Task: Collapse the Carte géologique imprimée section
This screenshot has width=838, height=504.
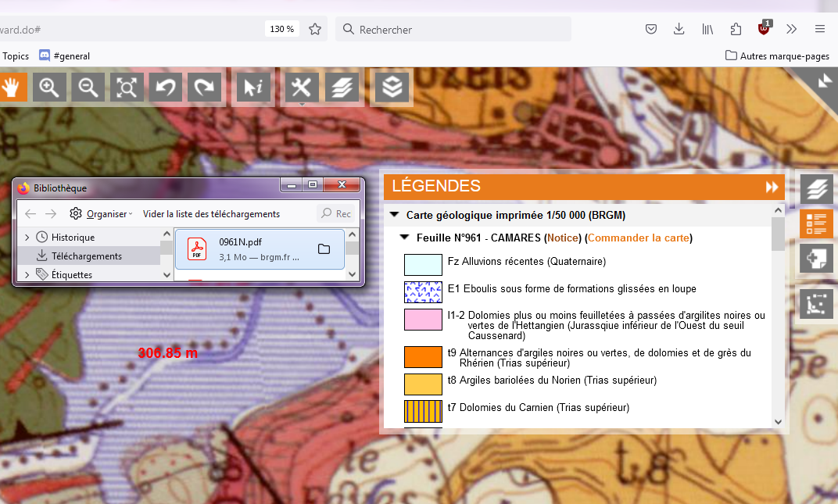Action: [x=395, y=215]
